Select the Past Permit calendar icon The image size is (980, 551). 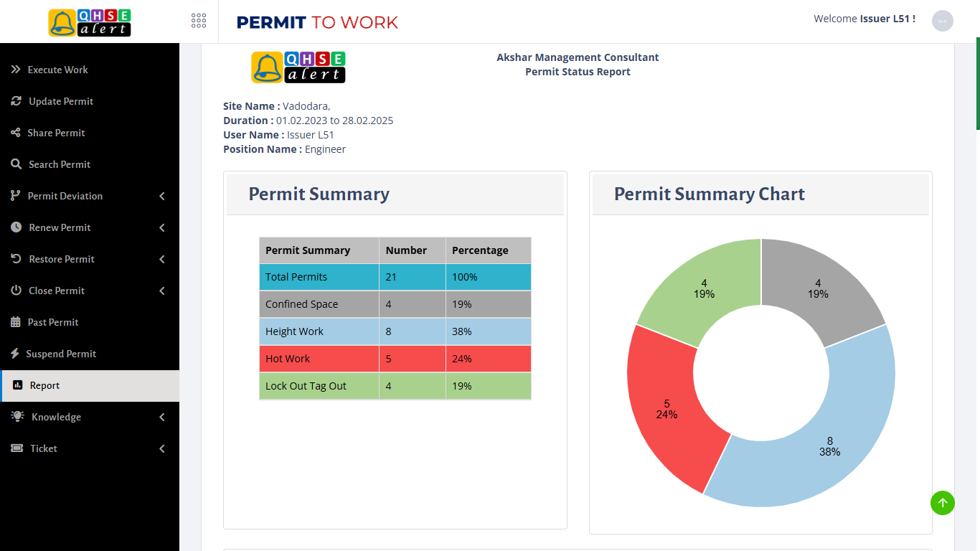point(16,322)
